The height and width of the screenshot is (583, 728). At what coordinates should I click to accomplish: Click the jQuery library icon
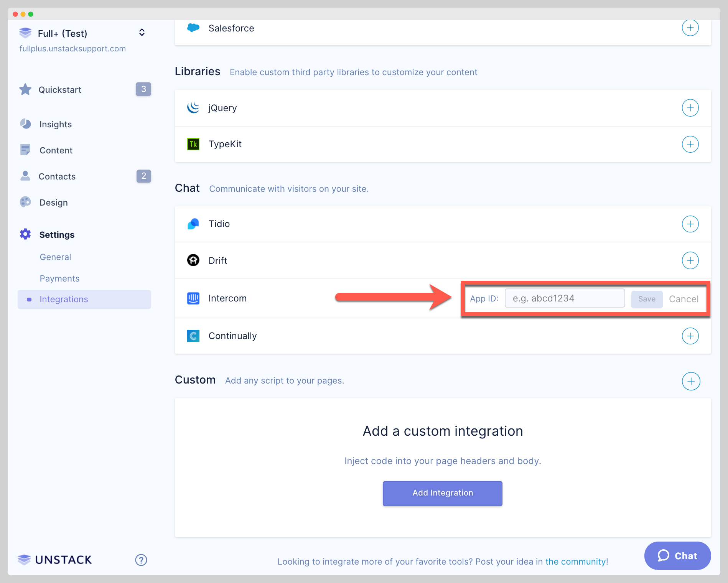point(193,108)
